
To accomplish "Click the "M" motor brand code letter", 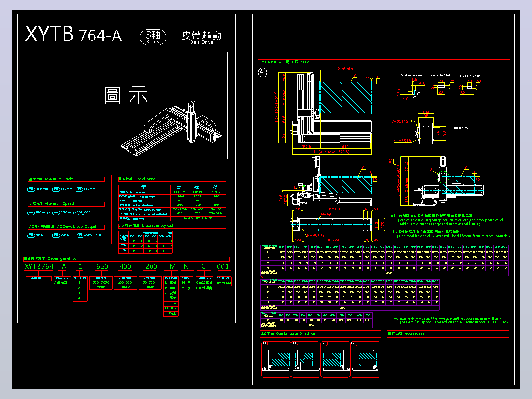I will [x=173, y=267].
